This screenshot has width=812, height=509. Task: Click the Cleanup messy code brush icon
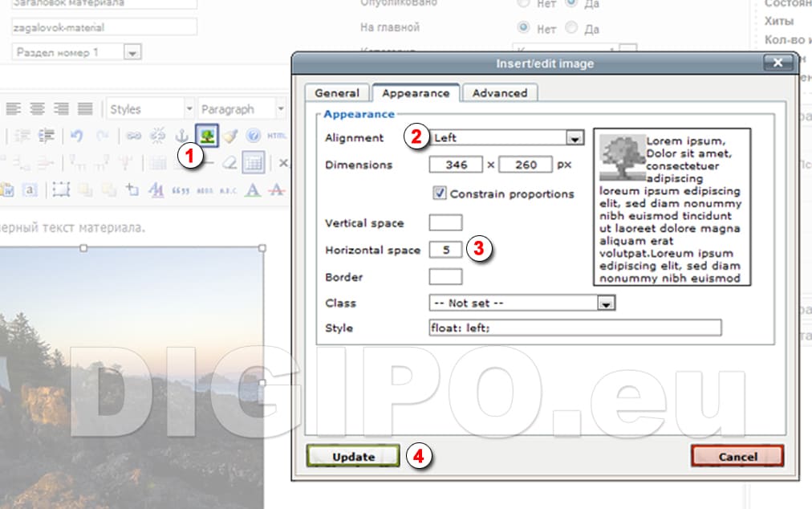231,136
